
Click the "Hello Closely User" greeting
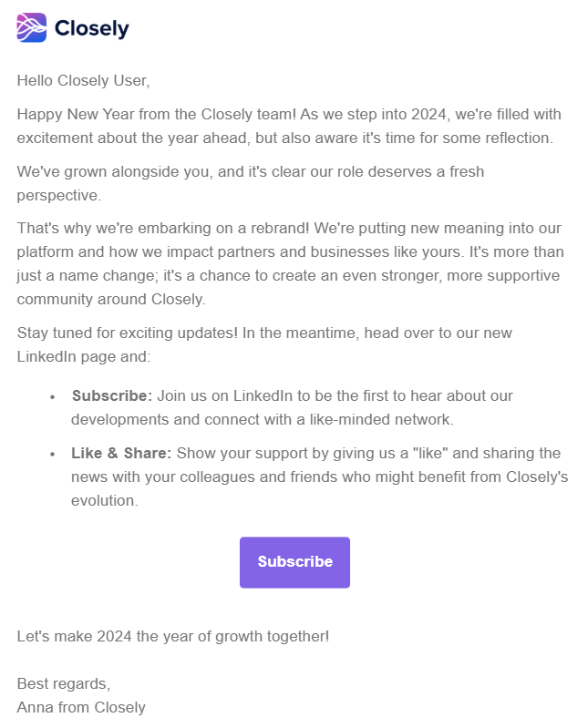[x=83, y=80]
